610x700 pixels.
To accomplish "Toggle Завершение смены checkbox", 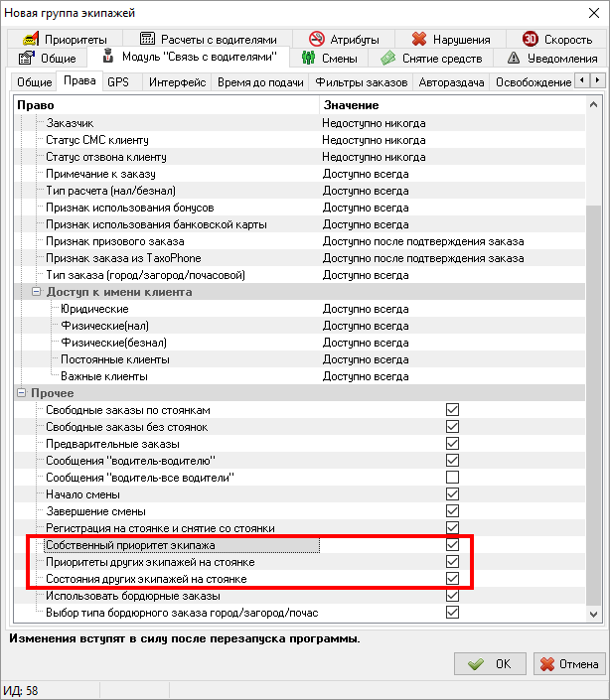I will [x=452, y=511].
